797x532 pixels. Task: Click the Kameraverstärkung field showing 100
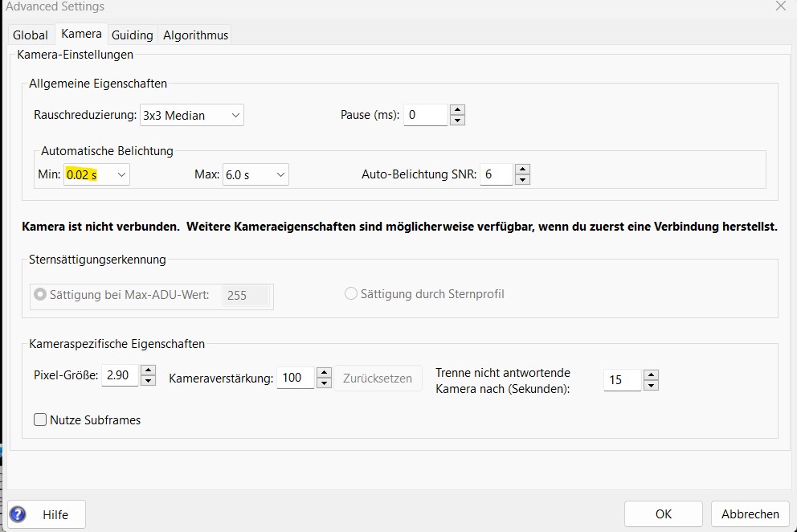click(x=296, y=378)
